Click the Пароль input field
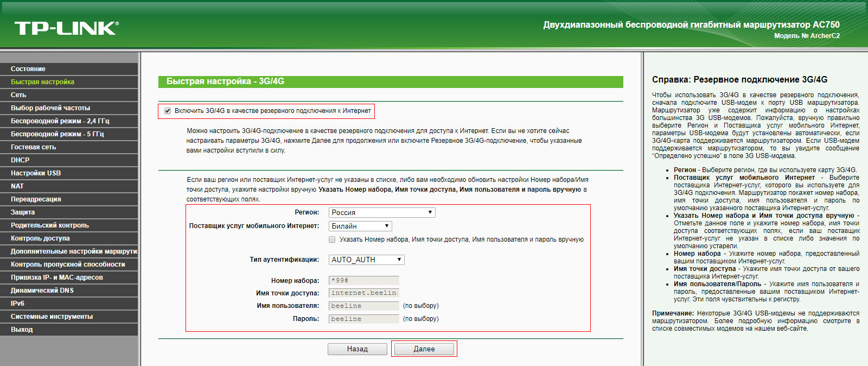The height and width of the screenshot is (366, 868). tap(364, 319)
